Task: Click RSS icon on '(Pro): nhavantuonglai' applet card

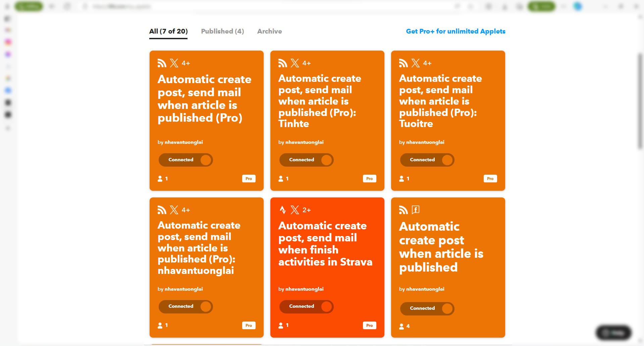Action: click(x=162, y=210)
